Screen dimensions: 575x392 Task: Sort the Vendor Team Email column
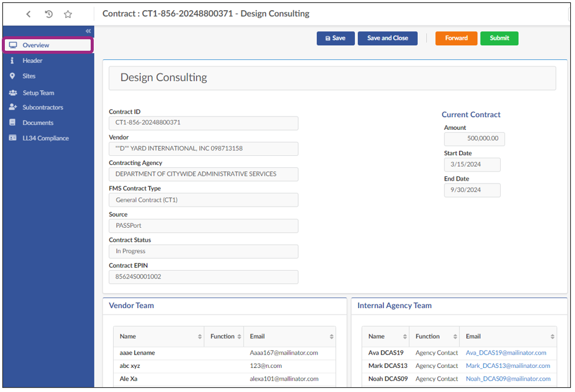point(331,336)
